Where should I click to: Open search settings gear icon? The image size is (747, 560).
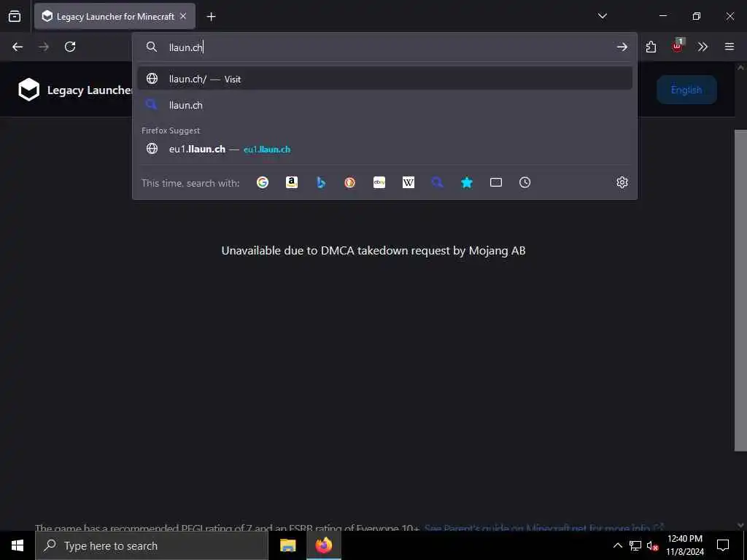622,182
